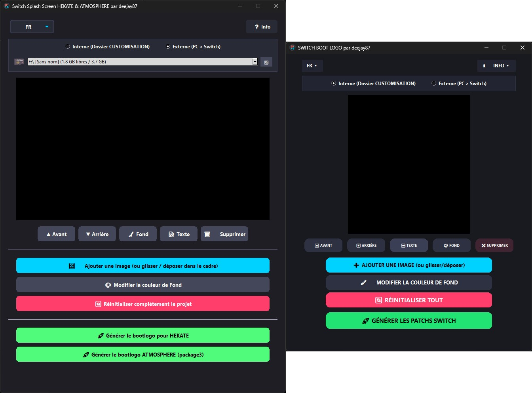This screenshot has height=393, width=532.
Task: Open the ? Info menu in left window
Action: [262, 27]
